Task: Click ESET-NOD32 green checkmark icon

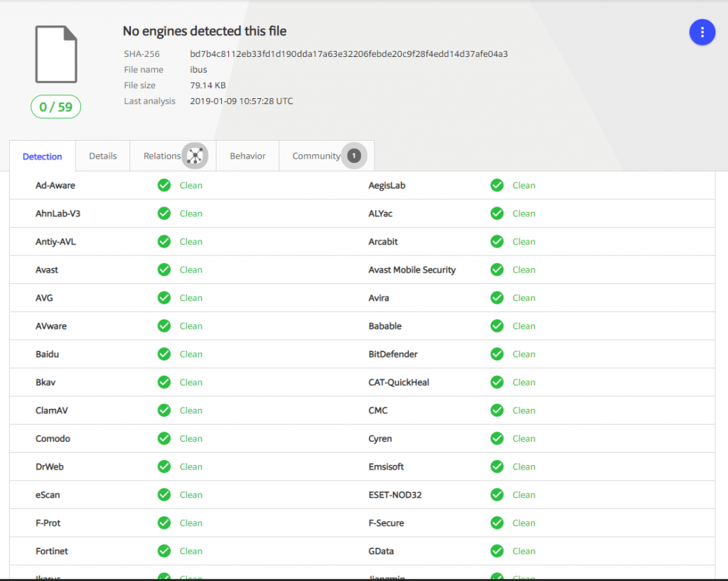Action: 497,495
